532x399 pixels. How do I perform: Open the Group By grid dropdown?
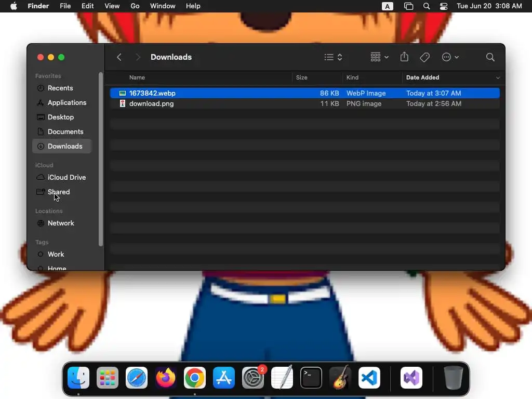click(x=379, y=57)
